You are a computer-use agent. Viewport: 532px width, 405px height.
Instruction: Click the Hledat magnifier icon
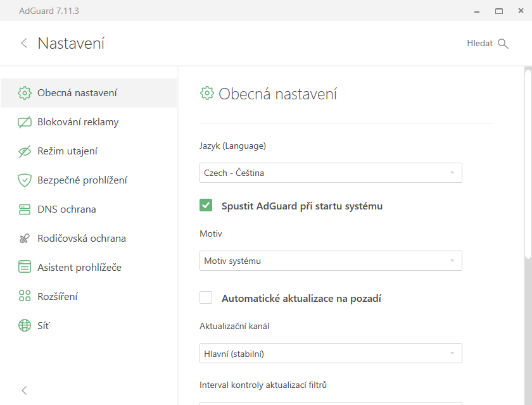tap(503, 44)
